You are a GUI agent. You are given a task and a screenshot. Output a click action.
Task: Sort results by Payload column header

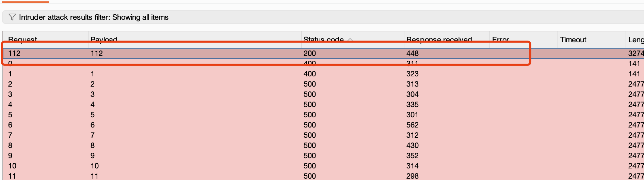(x=104, y=39)
